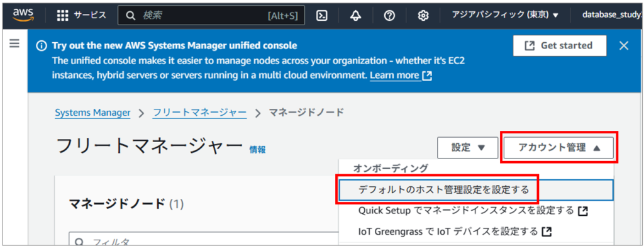
Task: Click the Get started button
Action: pyautogui.click(x=560, y=45)
